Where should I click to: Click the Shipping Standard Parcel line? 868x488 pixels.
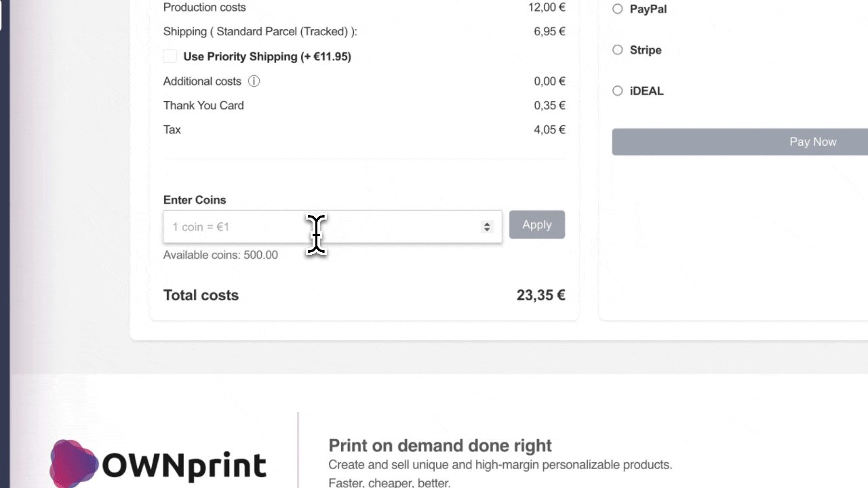coord(260,31)
